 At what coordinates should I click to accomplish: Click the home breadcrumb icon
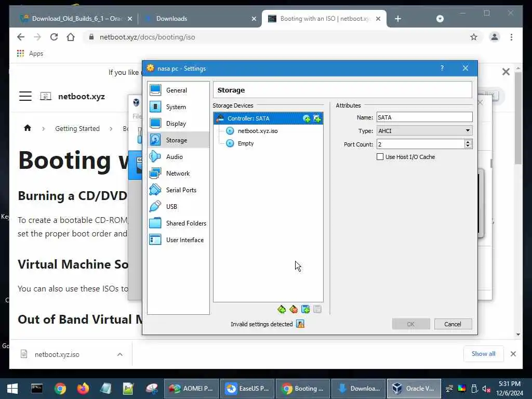pyautogui.click(x=28, y=128)
